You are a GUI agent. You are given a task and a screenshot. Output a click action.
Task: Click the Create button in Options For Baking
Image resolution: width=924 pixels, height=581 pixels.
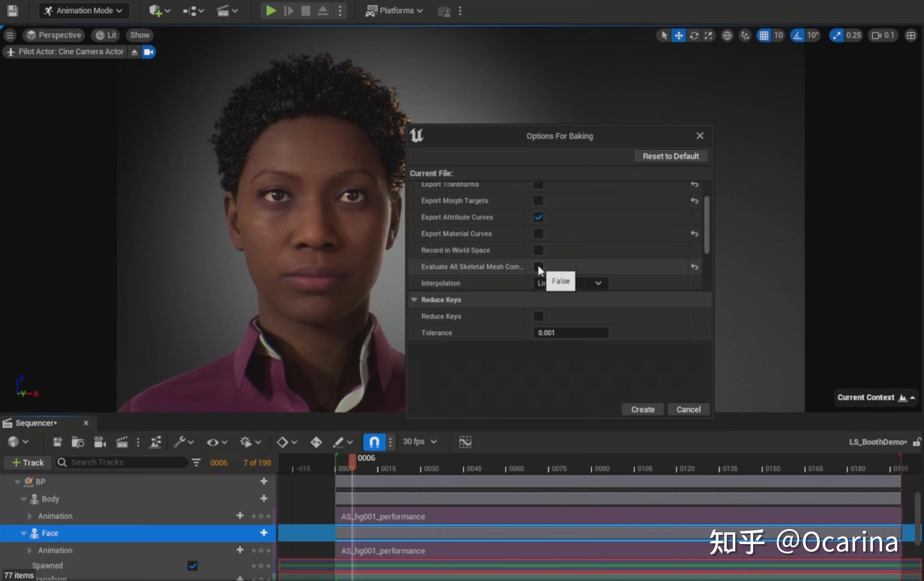coord(642,409)
